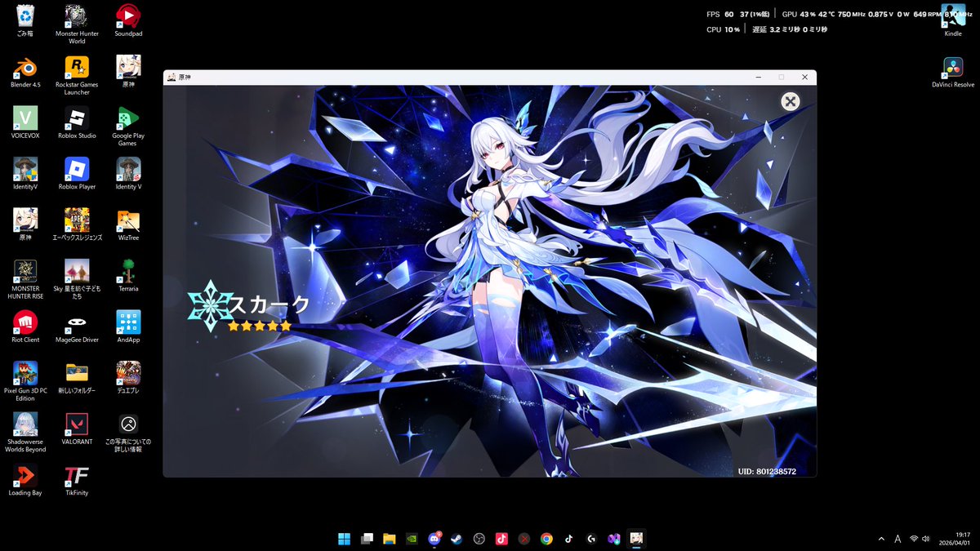
Task: Click the 遅延 3.2 ミリ秒 latency reading
Action: (x=776, y=29)
